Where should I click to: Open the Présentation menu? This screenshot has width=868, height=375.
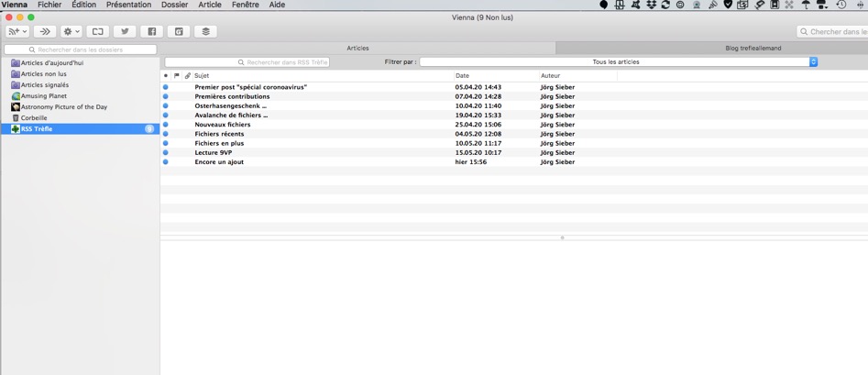pos(128,6)
